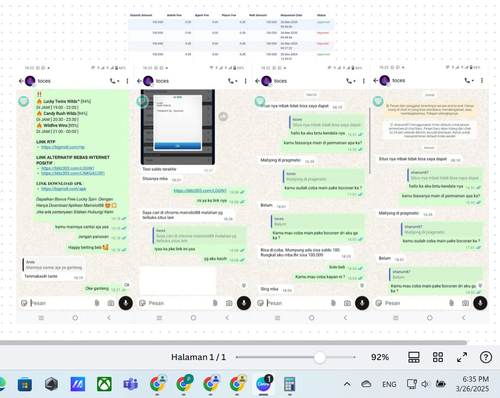
Task: Open Canva grid view of pages
Action: [438, 357]
